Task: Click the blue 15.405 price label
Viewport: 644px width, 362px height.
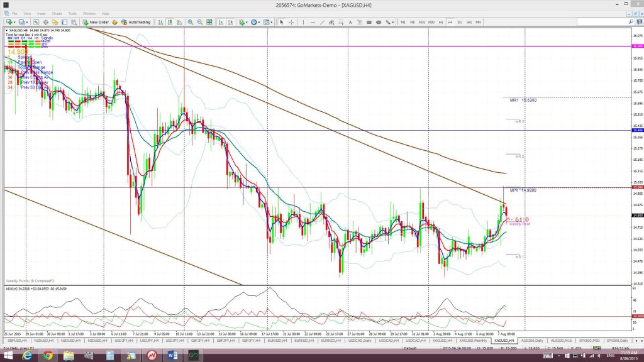Action: click(638, 130)
